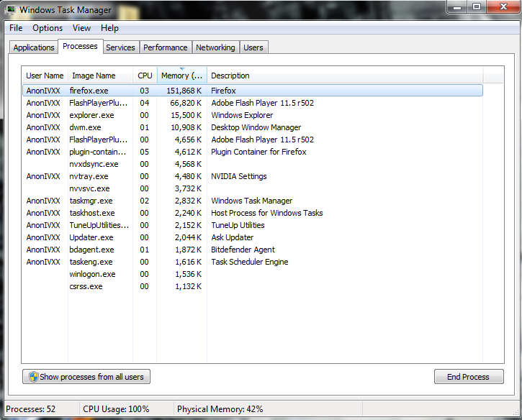The width and height of the screenshot is (522, 420).
Task: Click the Windows Explorer description
Action: point(242,115)
